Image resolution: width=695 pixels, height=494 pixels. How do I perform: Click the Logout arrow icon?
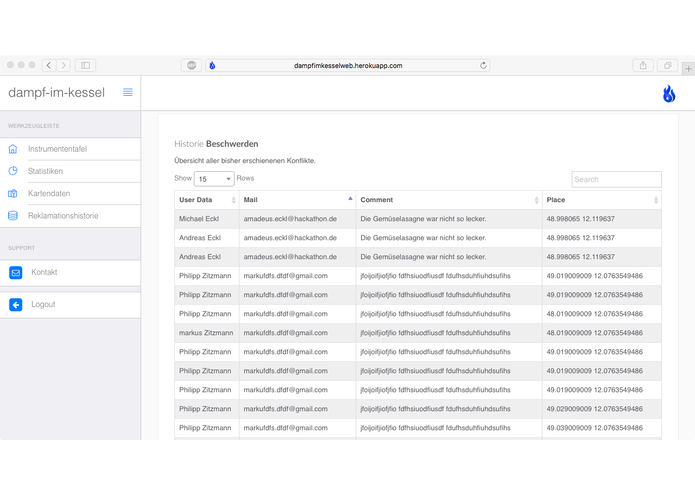click(x=16, y=305)
